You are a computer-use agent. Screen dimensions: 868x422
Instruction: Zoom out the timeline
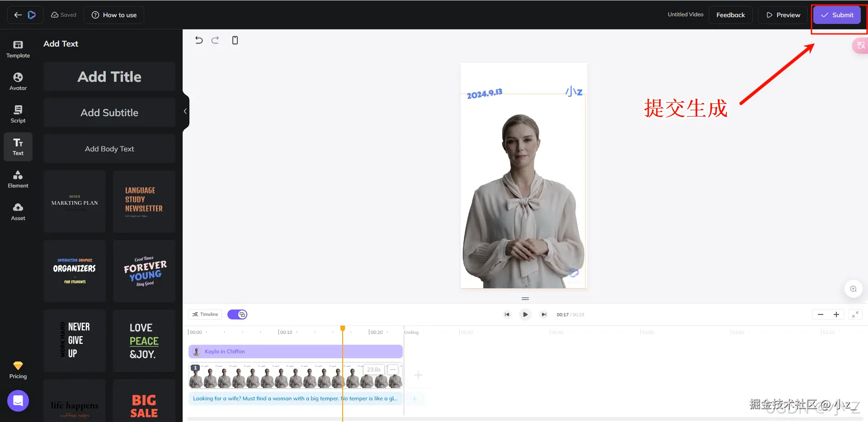tap(821, 314)
